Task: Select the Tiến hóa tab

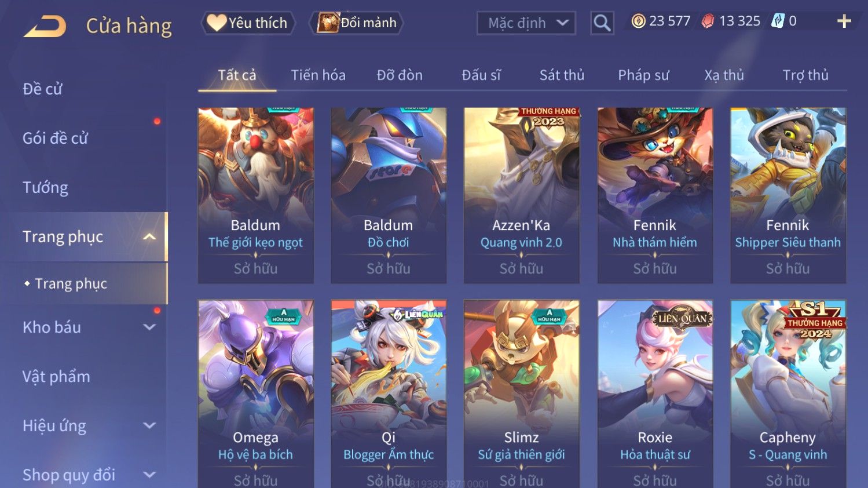Action: coord(318,75)
